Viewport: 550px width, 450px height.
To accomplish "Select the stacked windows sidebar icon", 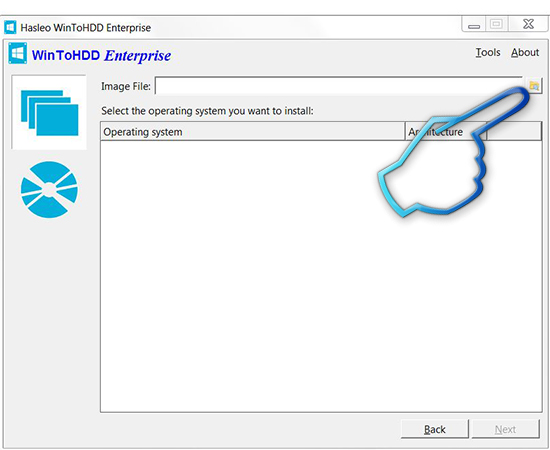I will 49,112.
